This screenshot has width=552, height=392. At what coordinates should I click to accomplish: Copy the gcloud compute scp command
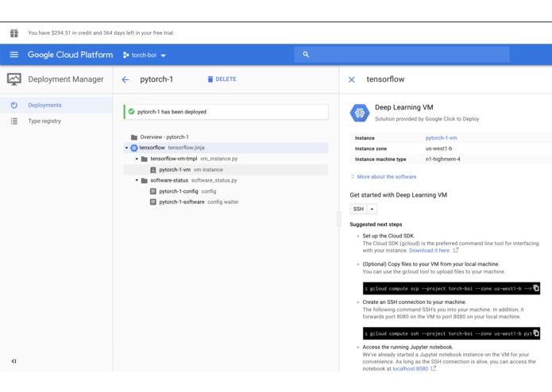[536, 288]
